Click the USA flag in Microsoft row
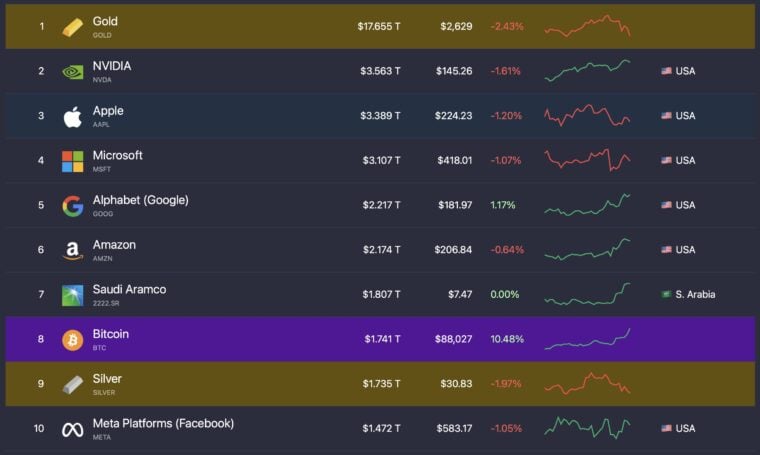The image size is (760, 455). coord(666,160)
